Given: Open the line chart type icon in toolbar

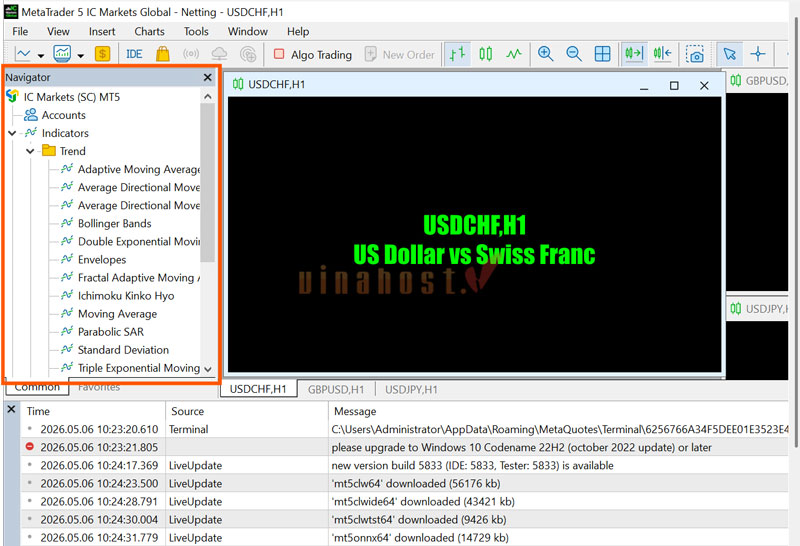Looking at the screenshot, I should 23,54.
